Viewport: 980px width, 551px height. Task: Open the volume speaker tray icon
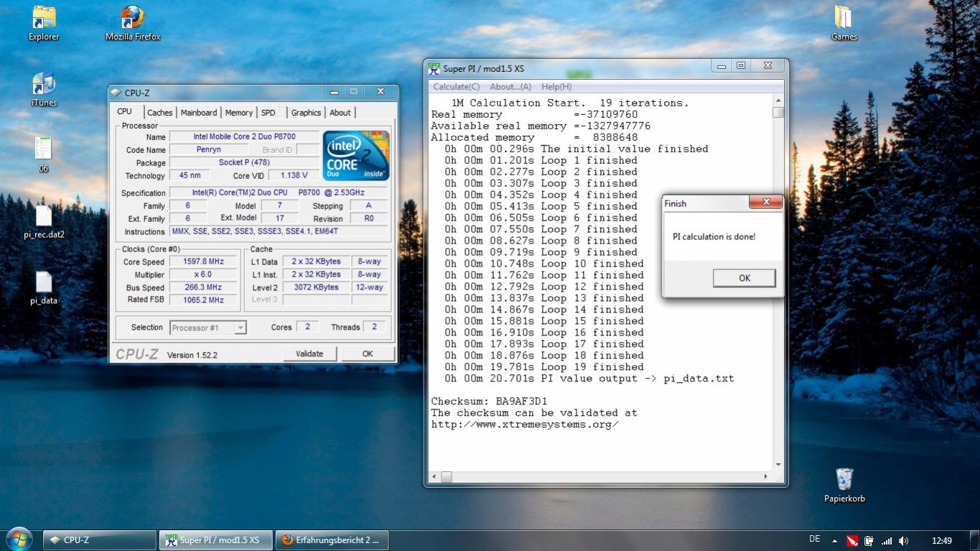click(x=903, y=541)
